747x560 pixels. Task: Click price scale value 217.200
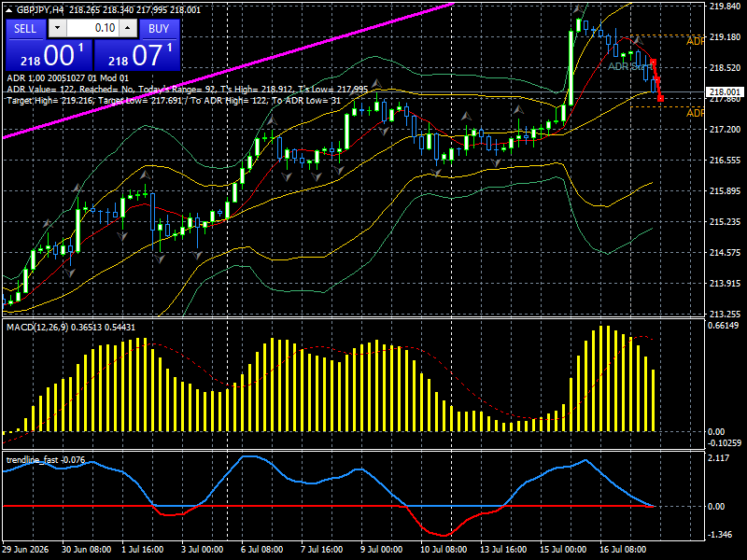click(725, 130)
